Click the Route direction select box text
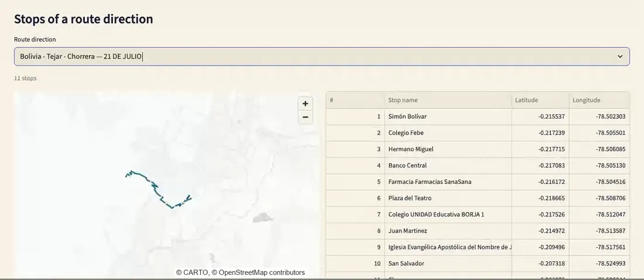The height and width of the screenshot is (280, 644). click(81, 56)
